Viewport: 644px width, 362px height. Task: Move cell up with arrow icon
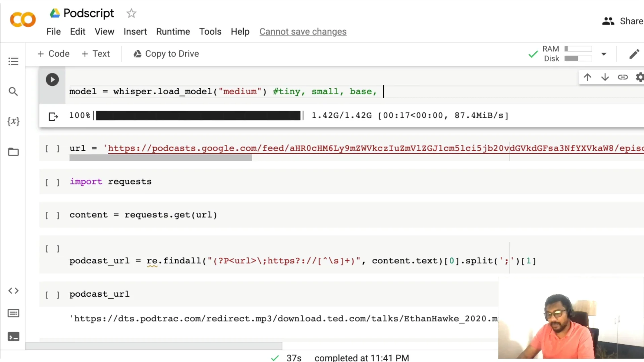tap(587, 77)
